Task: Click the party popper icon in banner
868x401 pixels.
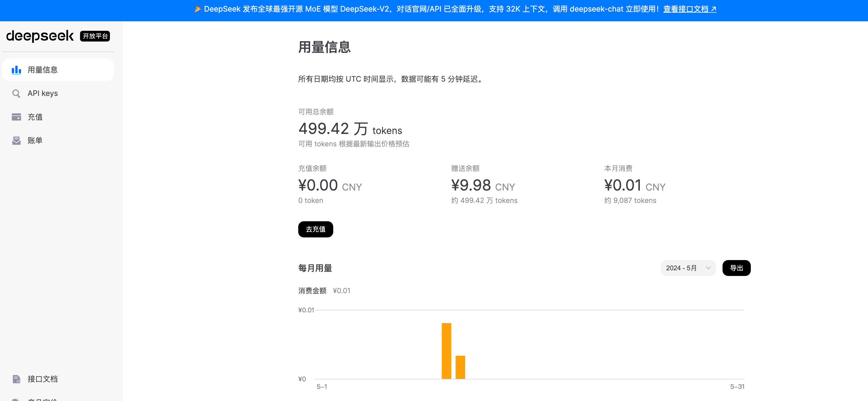Action: pyautogui.click(x=198, y=9)
